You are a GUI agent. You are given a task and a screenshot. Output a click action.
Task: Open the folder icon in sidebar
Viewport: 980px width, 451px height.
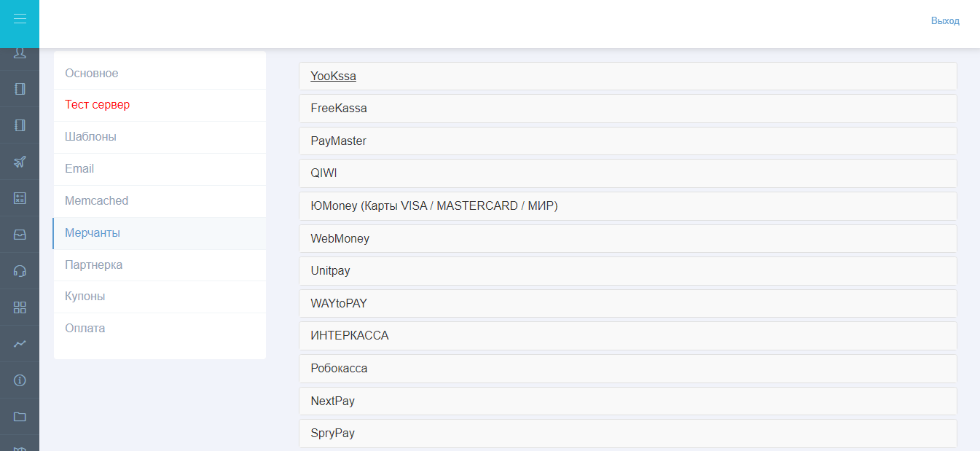click(20, 417)
